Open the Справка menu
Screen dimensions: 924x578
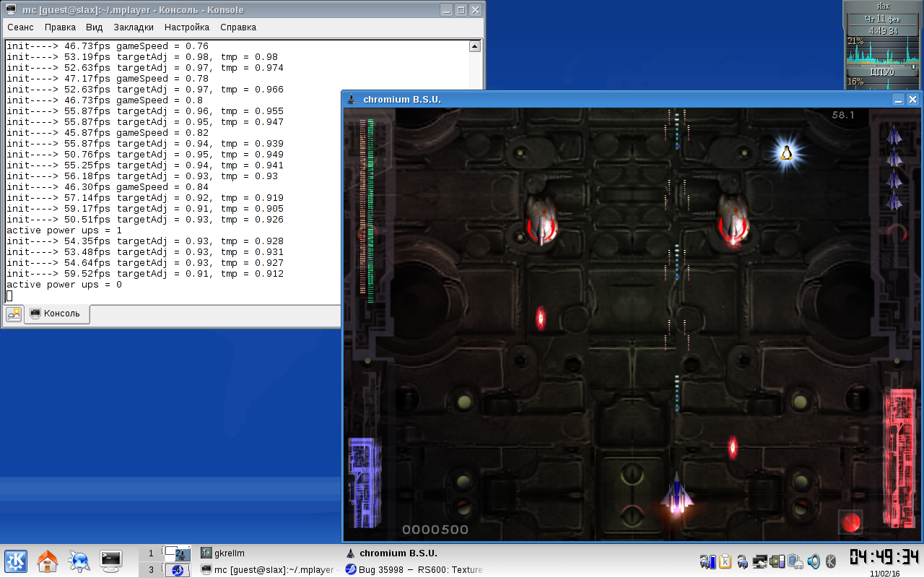[x=238, y=27]
